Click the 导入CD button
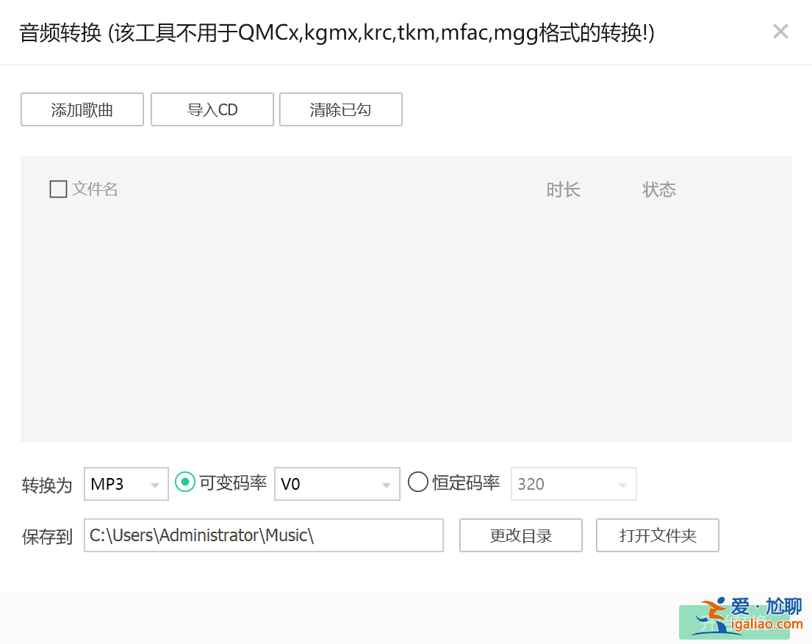The width and height of the screenshot is (812, 644). pos(212,109)
